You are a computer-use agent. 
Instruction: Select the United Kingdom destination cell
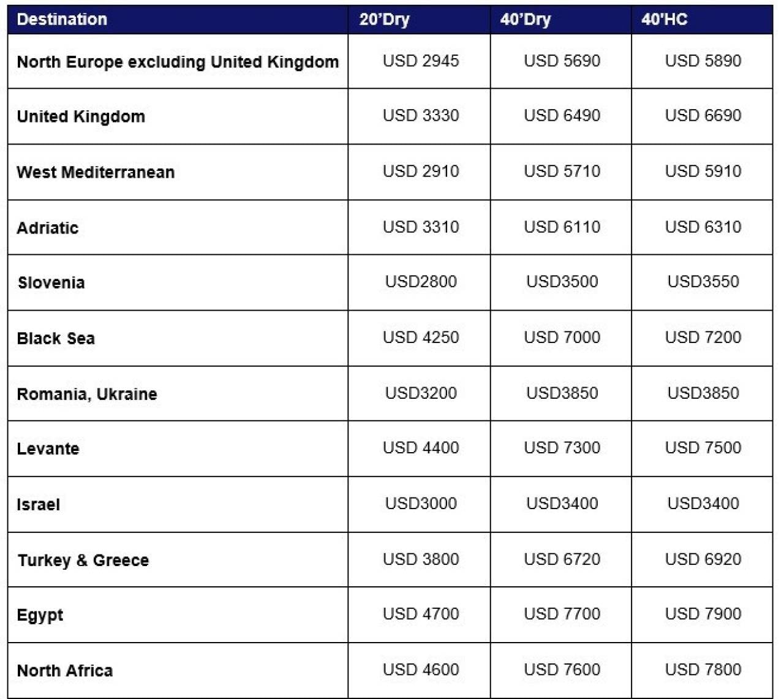[178, 116]
